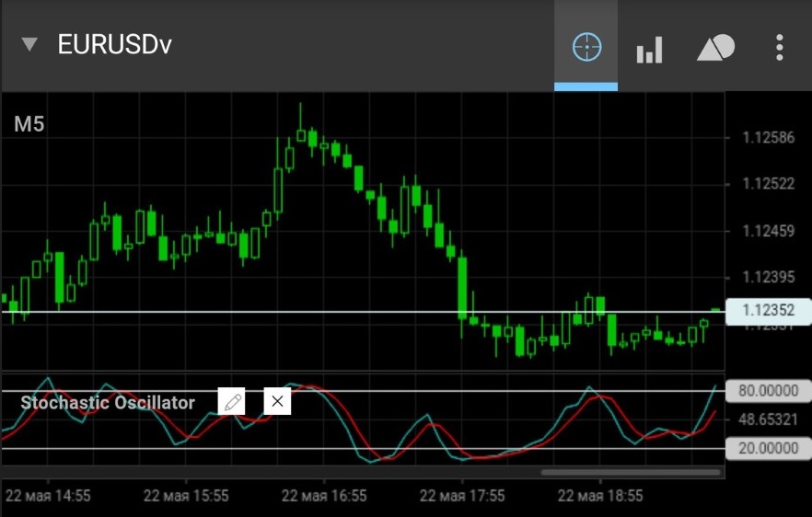Open the three-dot overflow menu
The width and height of the screenshot is (812, 517).
pos(780,48)
